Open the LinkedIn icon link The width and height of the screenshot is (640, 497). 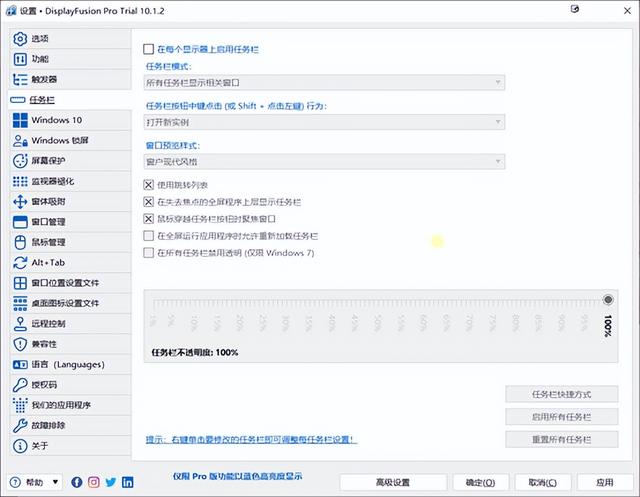(x=127, y=482)
